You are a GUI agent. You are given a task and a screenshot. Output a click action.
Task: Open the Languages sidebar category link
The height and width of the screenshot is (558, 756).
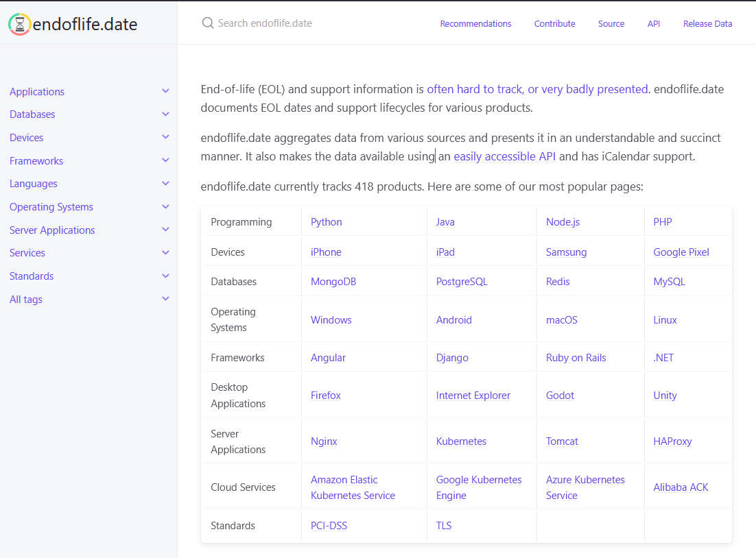(x=33, y=184)
